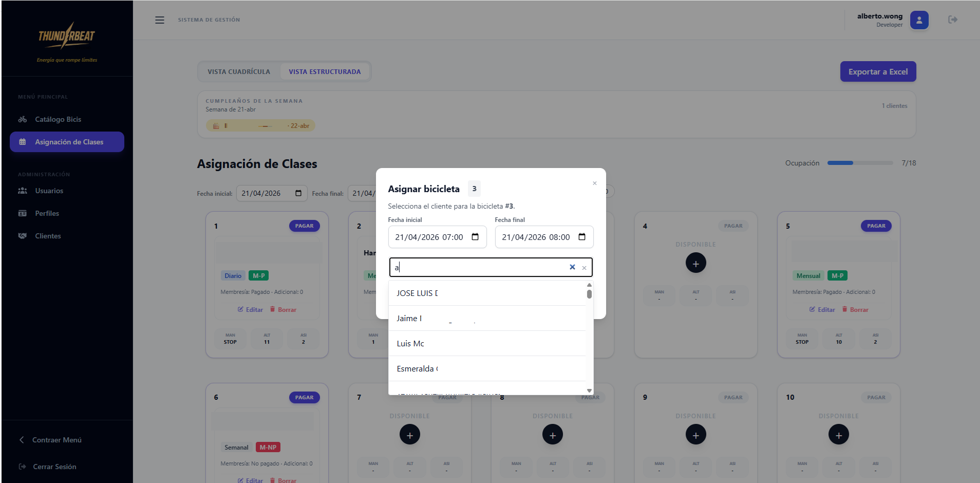The image size is (980, 483).
Task: Click the plus button on bike 10
Action: click(838, 435)
